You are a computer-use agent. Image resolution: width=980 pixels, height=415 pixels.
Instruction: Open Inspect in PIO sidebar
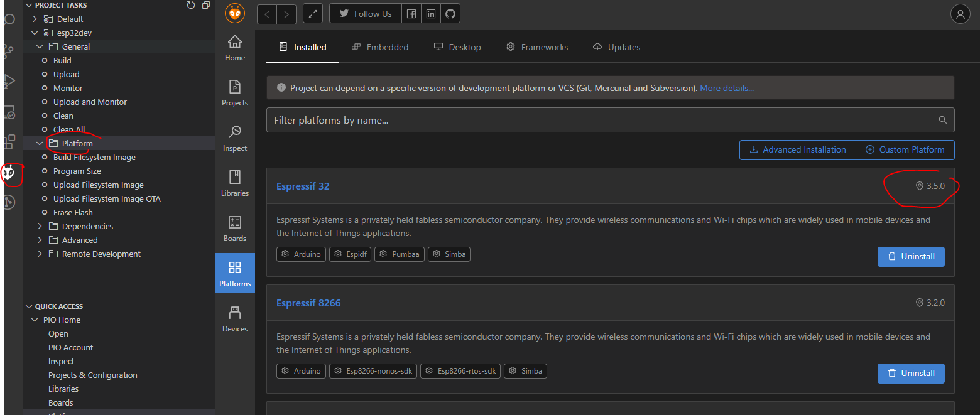235,139
